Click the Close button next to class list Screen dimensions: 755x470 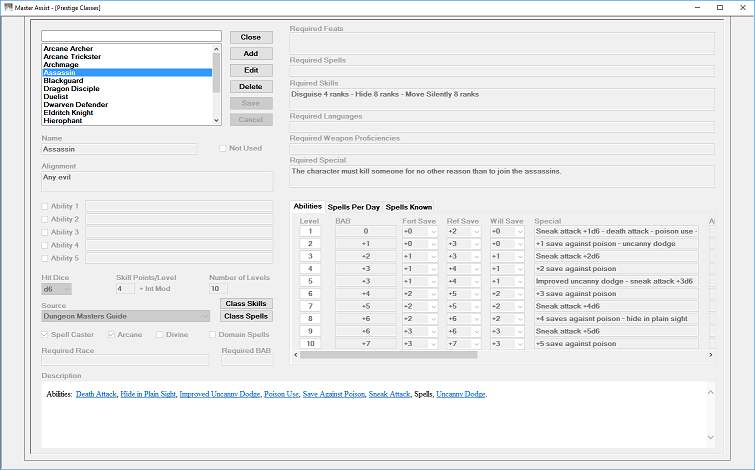pos(251,37)
